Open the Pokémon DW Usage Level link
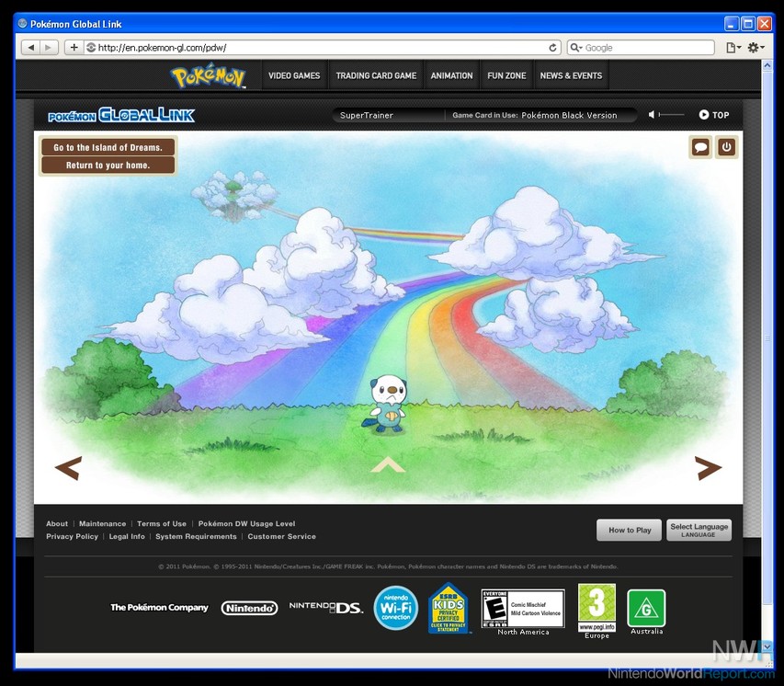Image resolution: width=784 pixels, height=686 pixels. pos(246,523)
